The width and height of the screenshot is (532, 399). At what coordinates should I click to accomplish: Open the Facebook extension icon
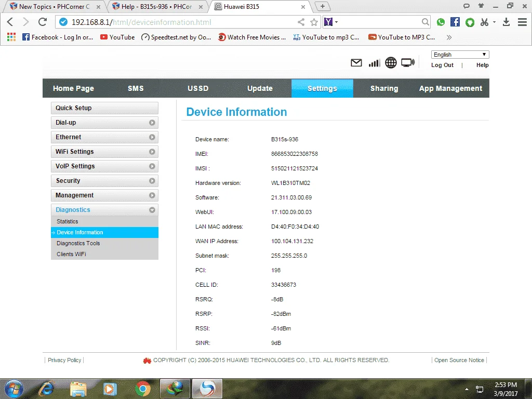click(x=455, y=22)
